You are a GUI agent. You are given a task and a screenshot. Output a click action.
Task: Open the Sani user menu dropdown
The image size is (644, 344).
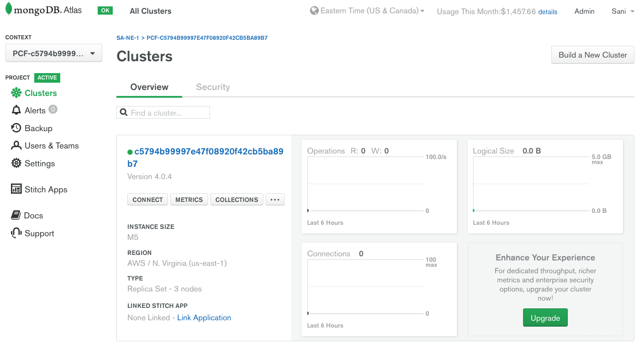point(623,11)
